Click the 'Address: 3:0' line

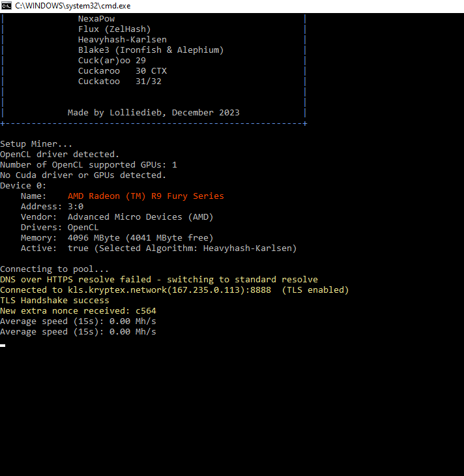[x=52, y=207]
